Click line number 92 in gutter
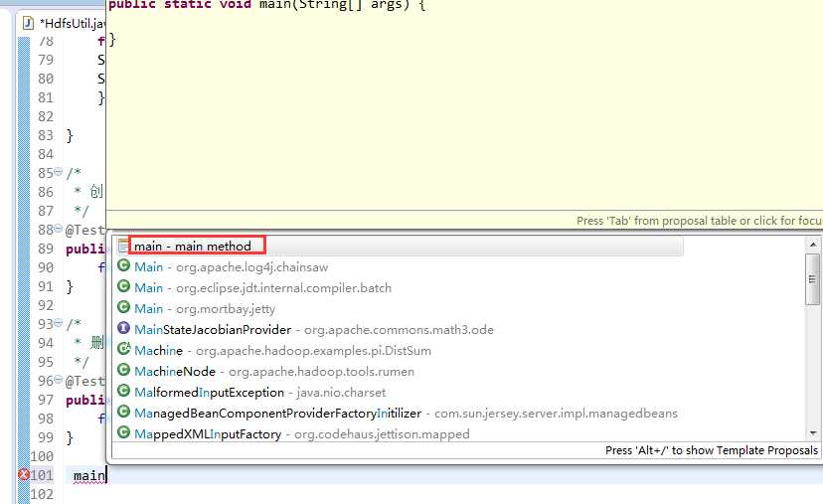 46,305
